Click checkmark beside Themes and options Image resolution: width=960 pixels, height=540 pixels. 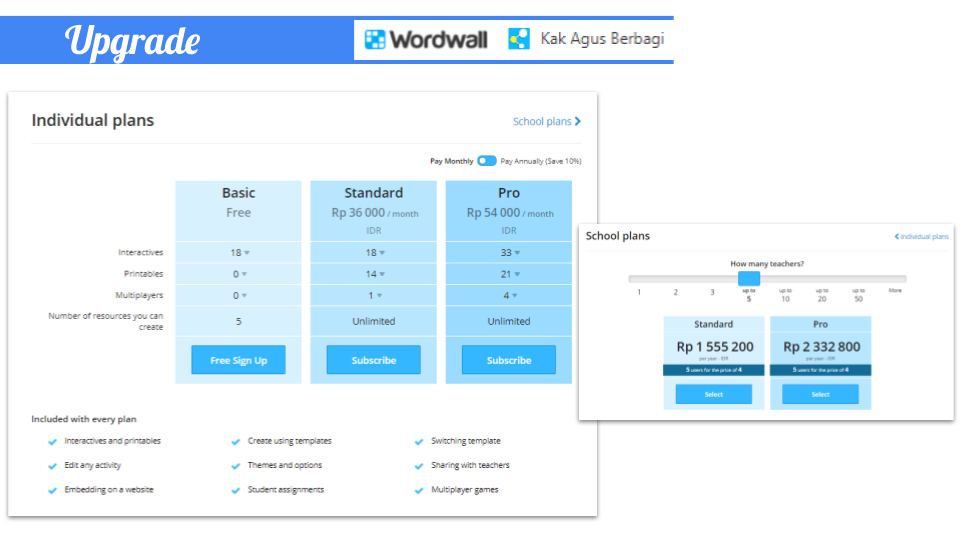[x=236, y=466]
